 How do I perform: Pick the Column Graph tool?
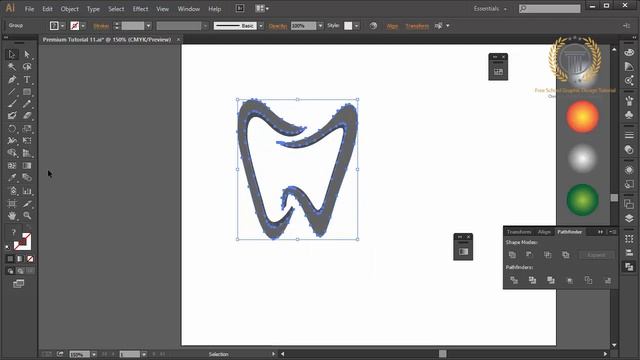[x=27, y=191]
